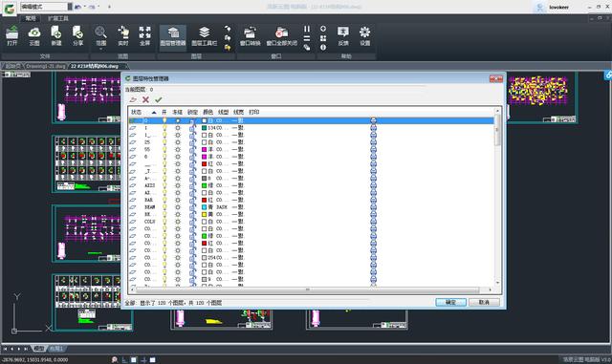This screenshot has height=364, width=612.
Task: Toggle the freeze sun icon for layer 25
Action: 178,142
